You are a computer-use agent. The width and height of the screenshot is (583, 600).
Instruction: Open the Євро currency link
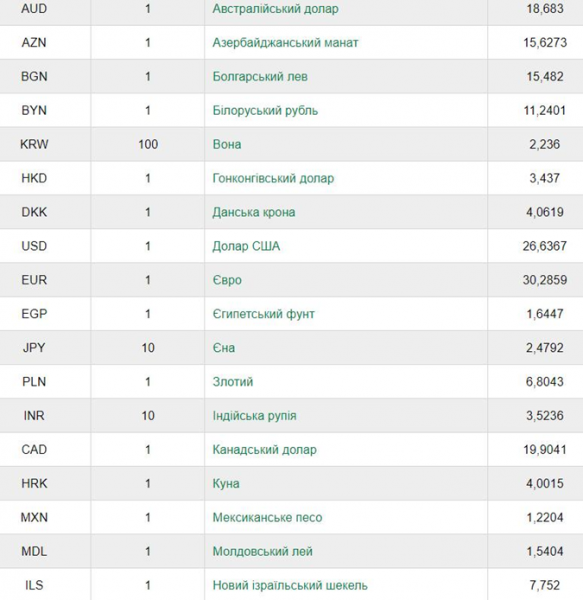point(227,280)
